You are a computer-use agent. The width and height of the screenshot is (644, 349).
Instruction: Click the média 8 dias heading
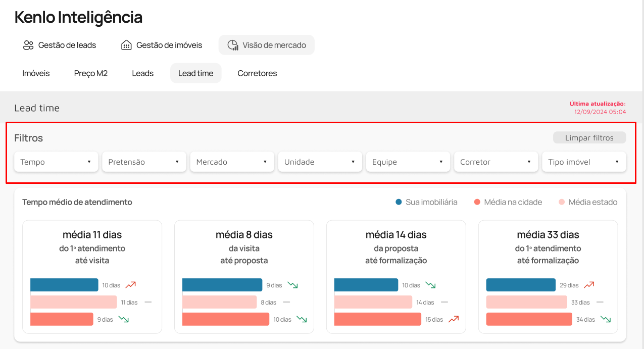(244, 234)
